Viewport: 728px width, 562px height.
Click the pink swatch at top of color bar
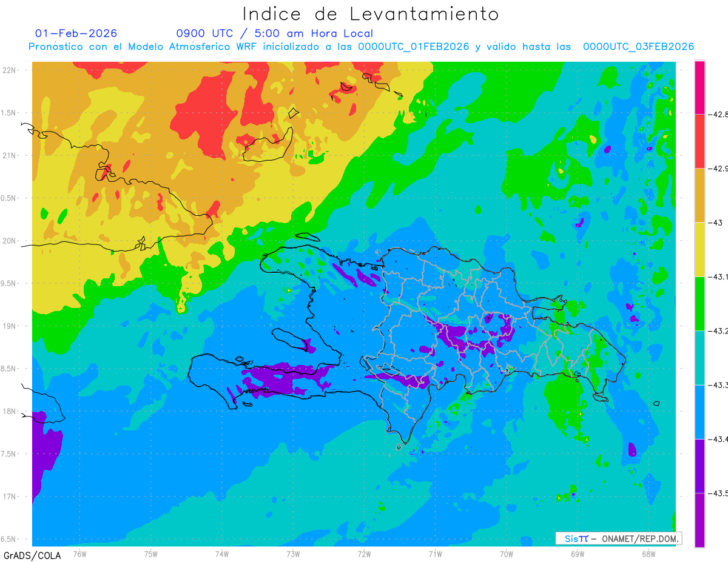point(699,87)
